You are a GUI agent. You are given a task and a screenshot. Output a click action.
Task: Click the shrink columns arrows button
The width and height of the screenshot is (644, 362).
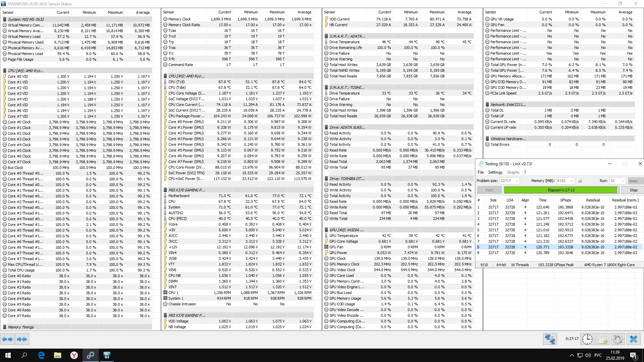point(22,339)
